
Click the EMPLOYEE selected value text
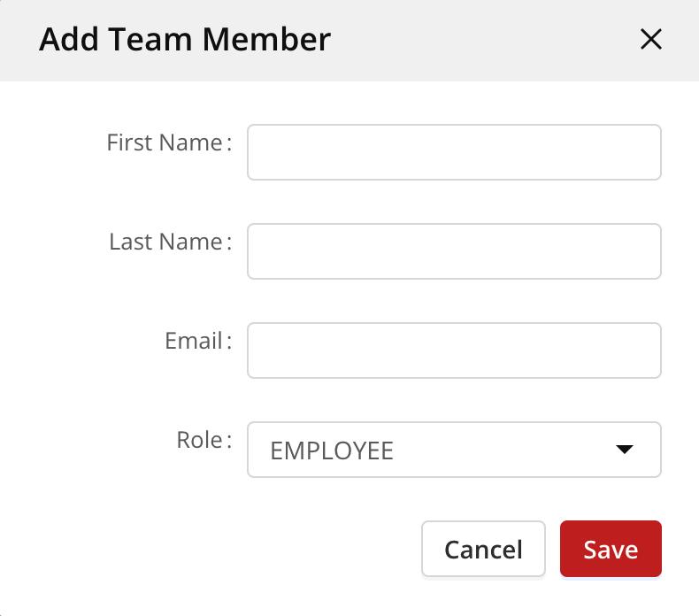point(332,450)
